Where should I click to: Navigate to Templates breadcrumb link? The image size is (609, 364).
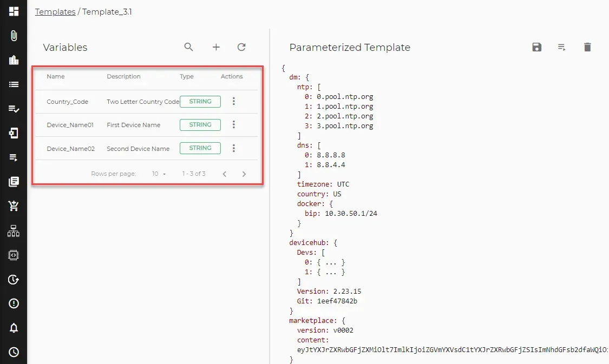pyautogui.click(x=55, y=12)
